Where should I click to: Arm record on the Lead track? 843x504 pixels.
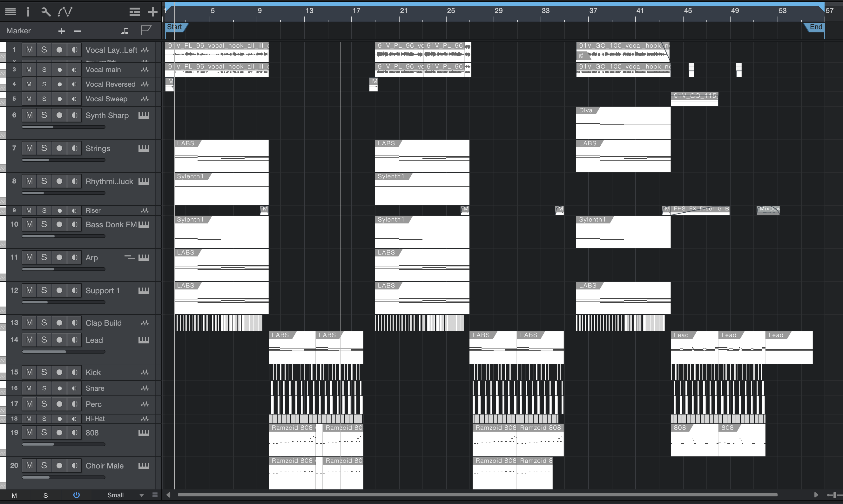click(x=59, y=340)
